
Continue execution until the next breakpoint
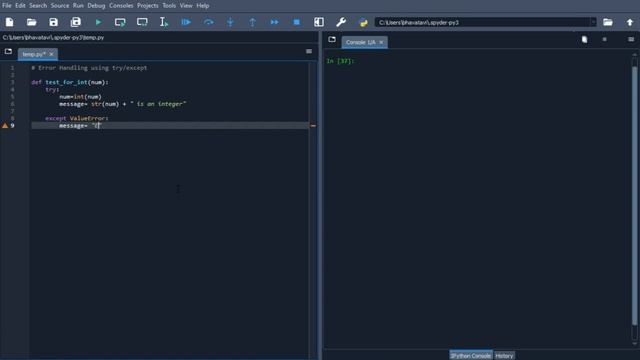[x=274, y=22]
